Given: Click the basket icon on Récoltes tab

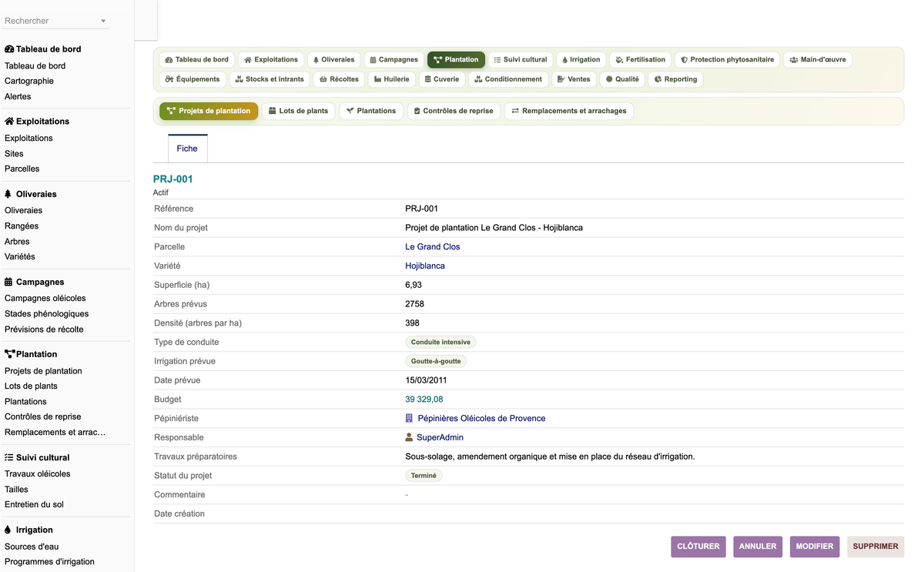Looking at the screenshot, I should (x=323, y=79).
